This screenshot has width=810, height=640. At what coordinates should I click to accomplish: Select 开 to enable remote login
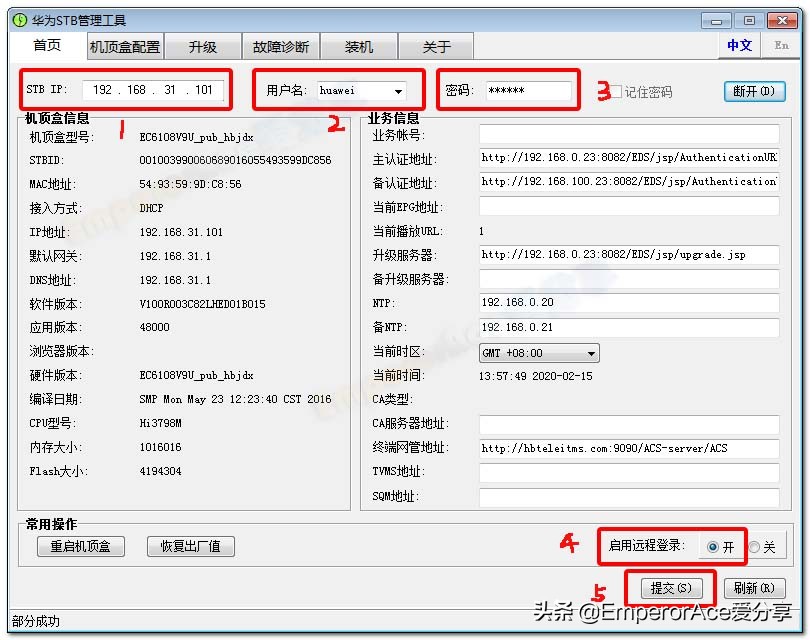pyautogui.click(x=713, y=546)
